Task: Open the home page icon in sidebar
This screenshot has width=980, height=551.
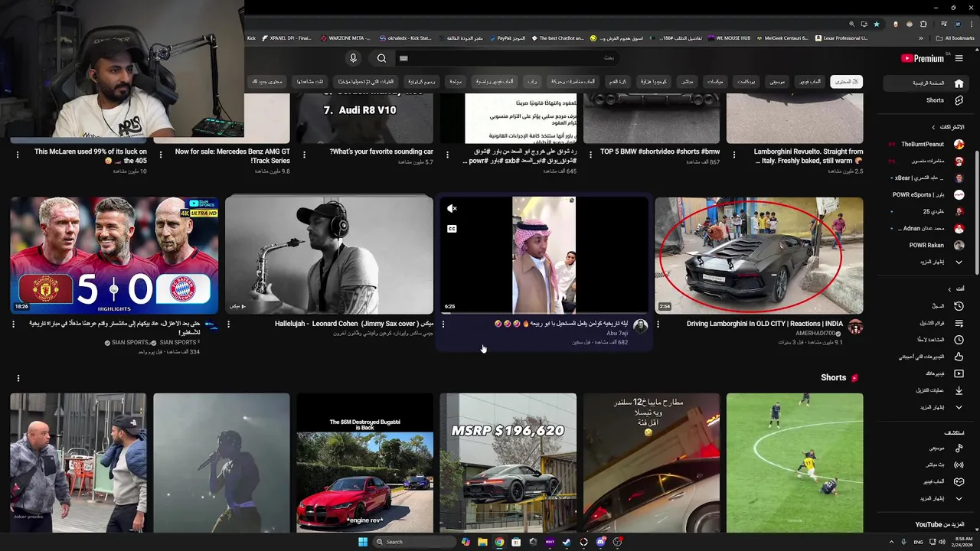Action: [x=959, y=83]
